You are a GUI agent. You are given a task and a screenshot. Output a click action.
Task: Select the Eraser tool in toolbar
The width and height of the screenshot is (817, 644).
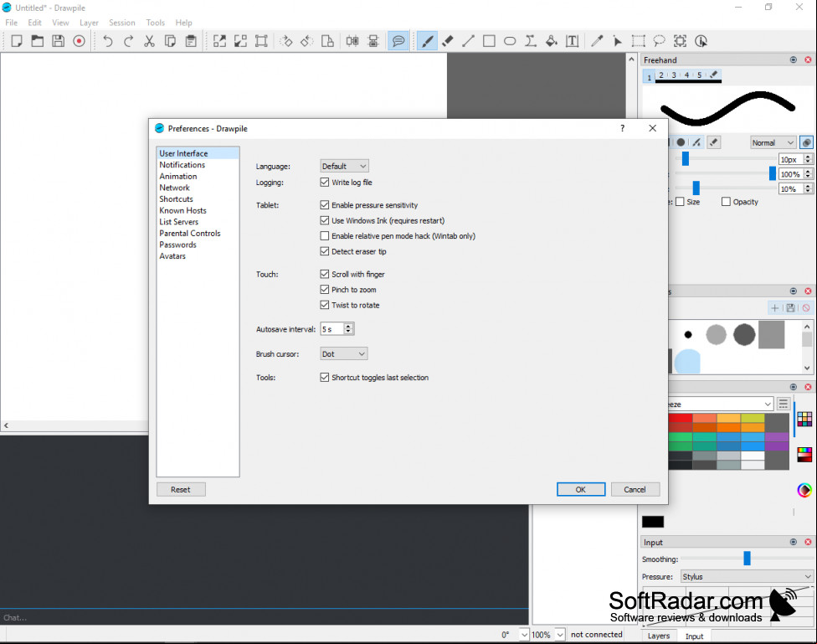click(x=448, y=41)
